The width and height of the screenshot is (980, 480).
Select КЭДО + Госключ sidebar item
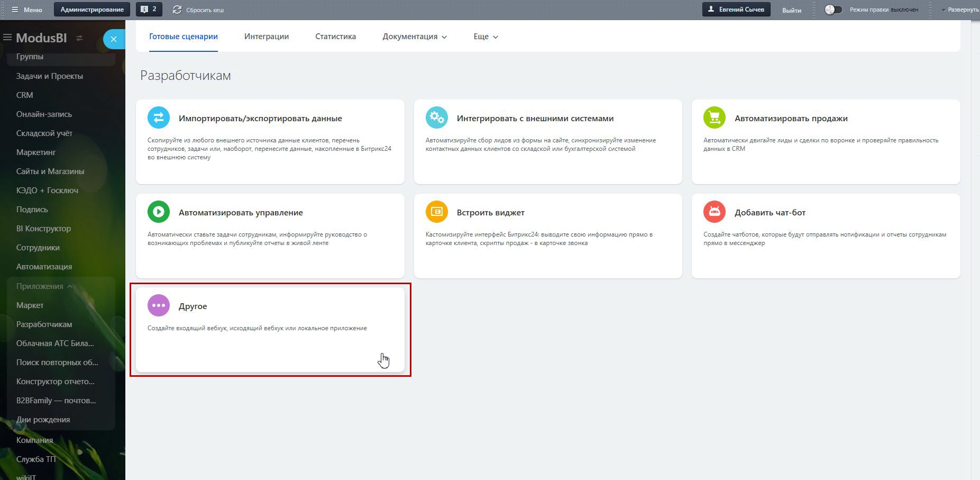47,191
